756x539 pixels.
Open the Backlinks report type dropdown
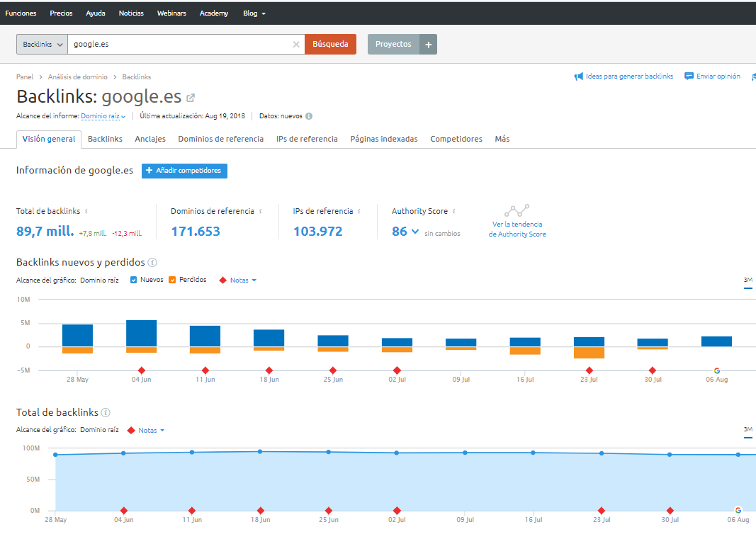click(42, 45)
